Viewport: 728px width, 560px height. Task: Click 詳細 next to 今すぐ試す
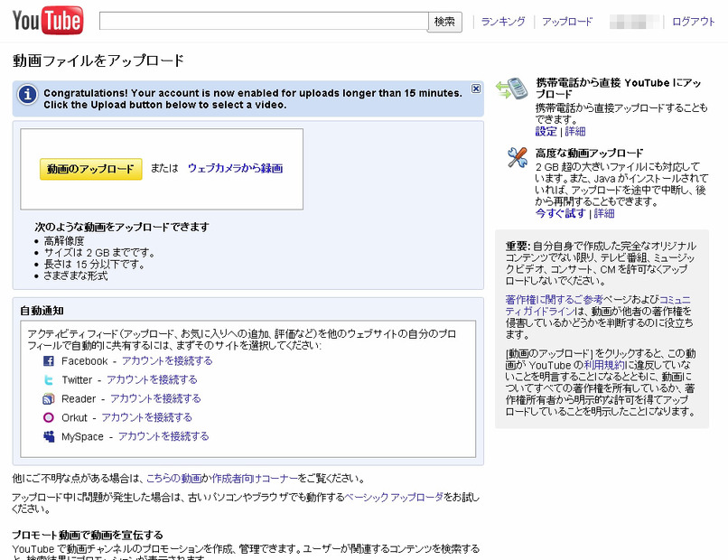(604, 213)
